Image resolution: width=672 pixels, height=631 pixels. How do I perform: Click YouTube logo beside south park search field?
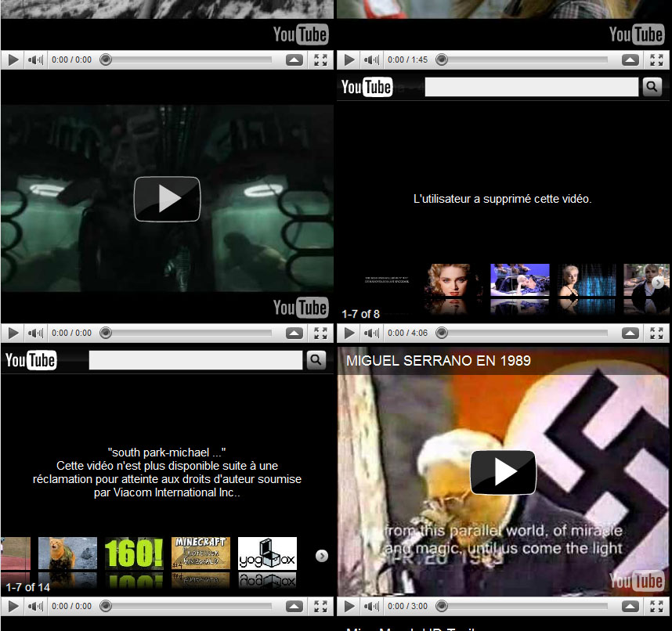[x=31, y=360]
